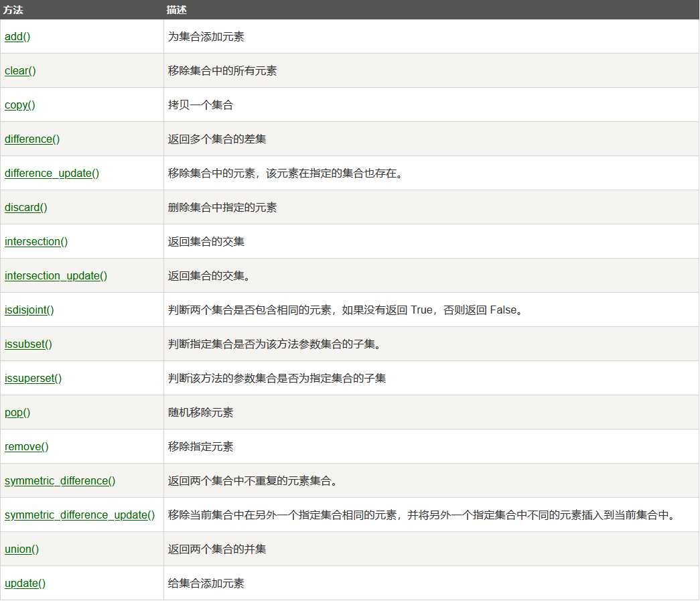Open the difference() method link
The width and height of the screenshot is (700, 601).
click(x=31, y=139)
